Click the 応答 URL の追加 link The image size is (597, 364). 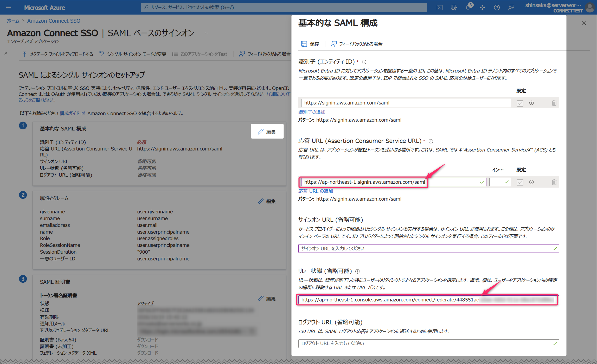click(316, 191)
